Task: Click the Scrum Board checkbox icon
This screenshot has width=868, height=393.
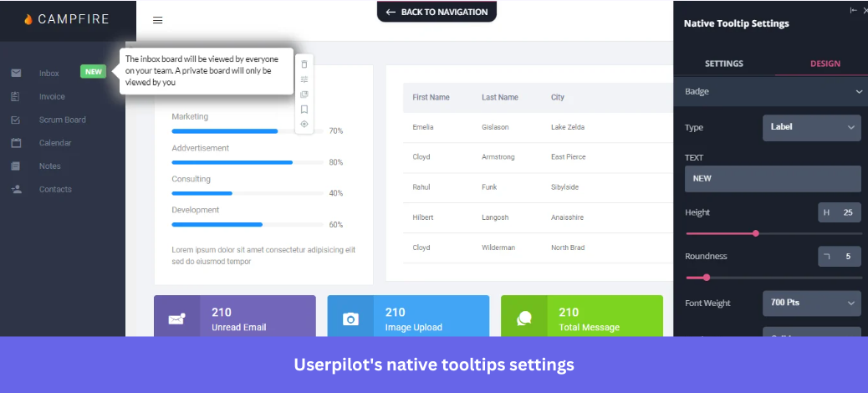Action: [16, 120]
